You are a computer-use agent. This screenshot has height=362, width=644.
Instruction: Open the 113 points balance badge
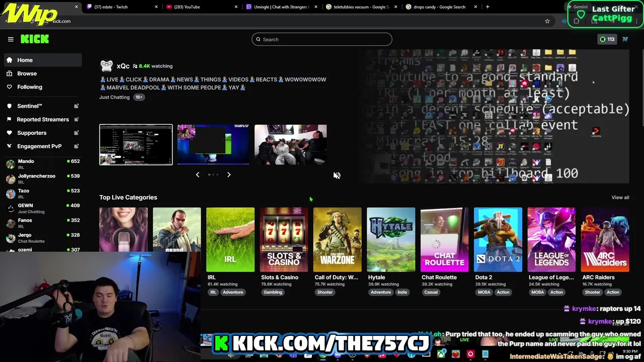point(607,39)
